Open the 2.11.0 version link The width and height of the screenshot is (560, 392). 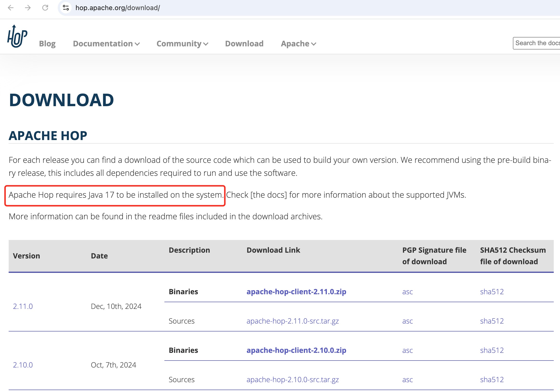[x=23, y=306]
